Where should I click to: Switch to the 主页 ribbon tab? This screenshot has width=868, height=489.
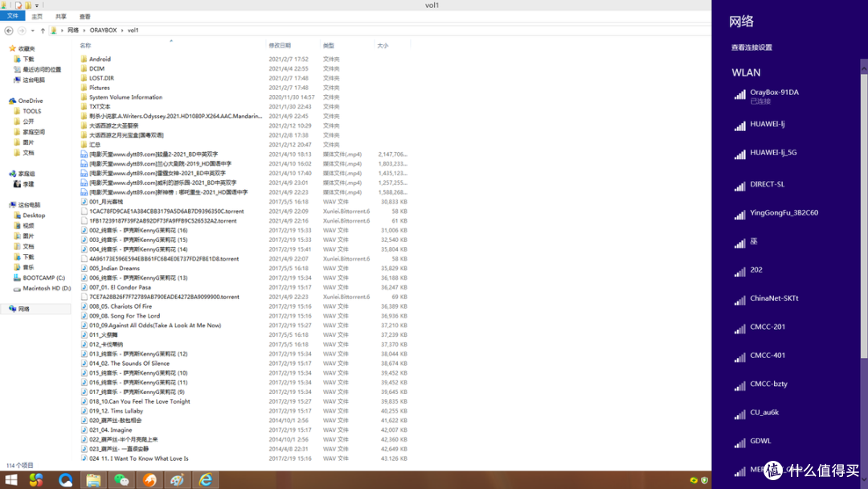37,17
